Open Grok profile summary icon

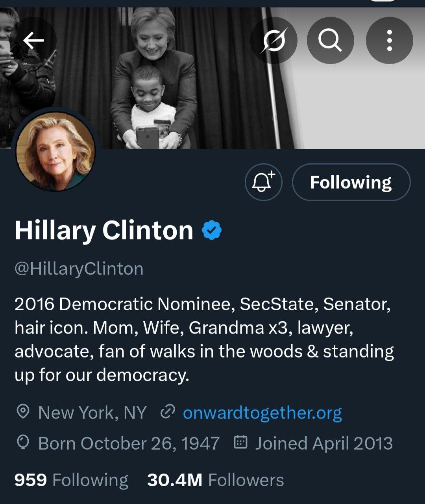[x=274, y=40]
